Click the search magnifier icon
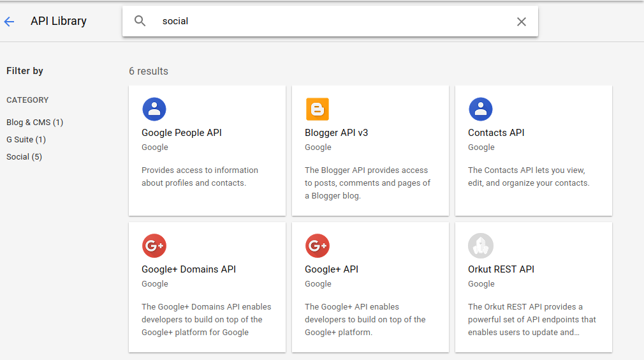644x360 pixels. click(140, 21)
